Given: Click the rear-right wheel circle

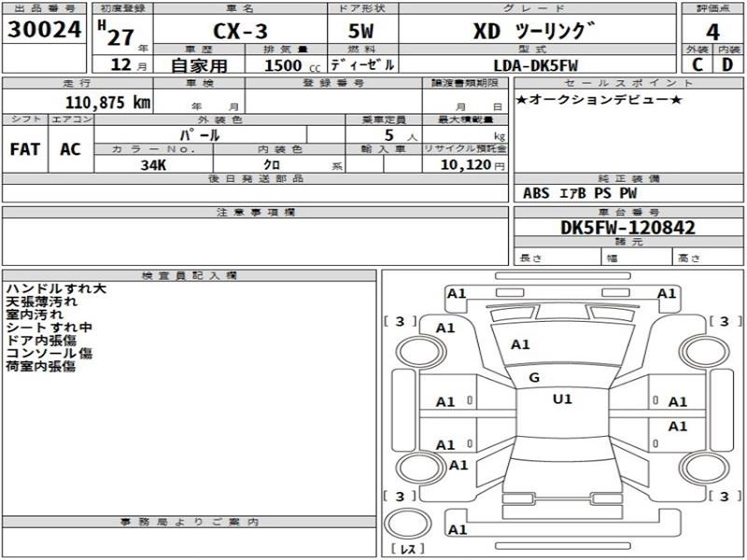Looking at the screenshot, I should coord(704,468).
